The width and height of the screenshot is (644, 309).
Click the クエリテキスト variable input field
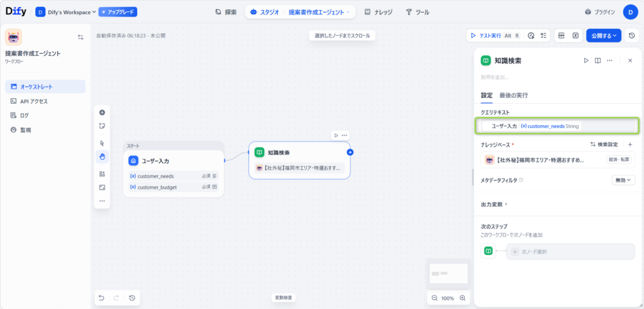coord(557,126)
